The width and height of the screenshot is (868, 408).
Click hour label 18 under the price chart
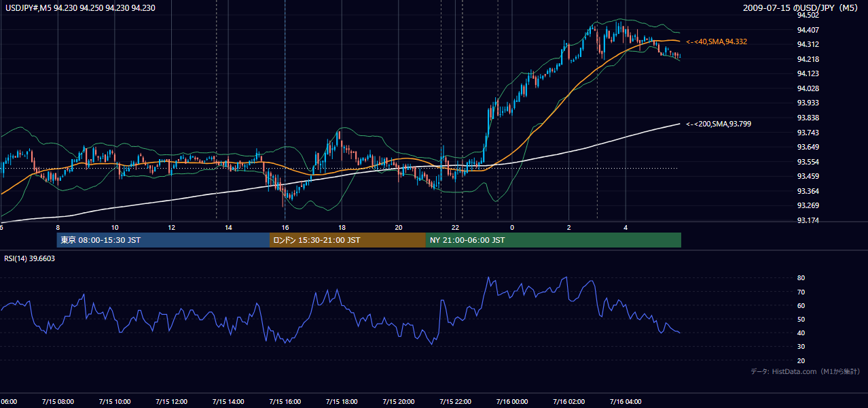342,228
